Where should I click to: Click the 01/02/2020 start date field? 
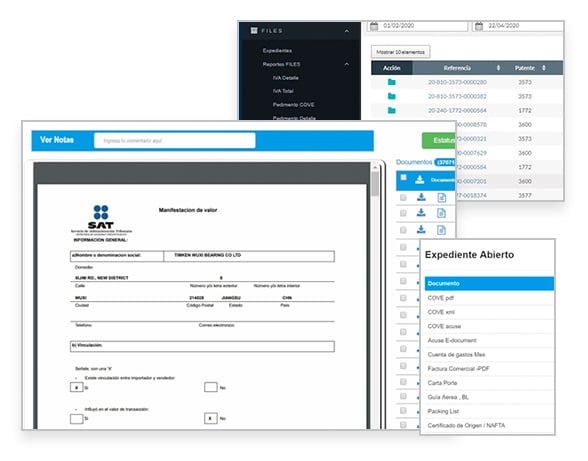(418, 26)
